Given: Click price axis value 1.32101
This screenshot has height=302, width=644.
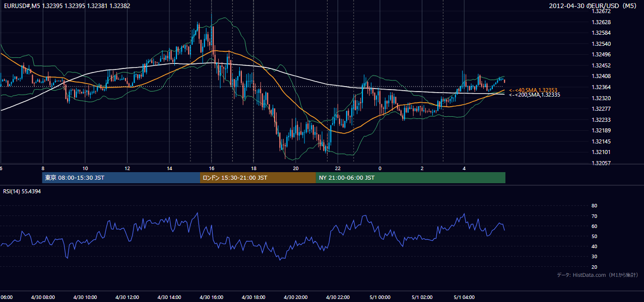Looking at the screenshot, I should [x=601, y=152].
